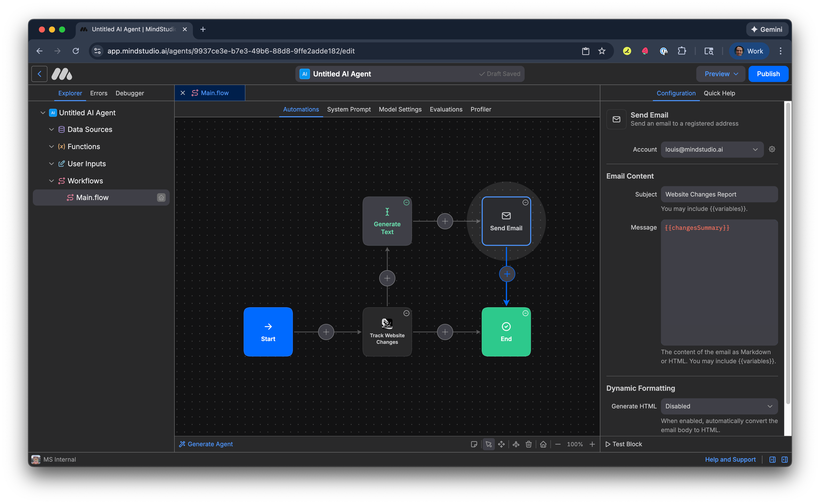Click the Subject field containing Website Changes Report
The width and height of the screenshot is (820, 504).
click(719, 194)
